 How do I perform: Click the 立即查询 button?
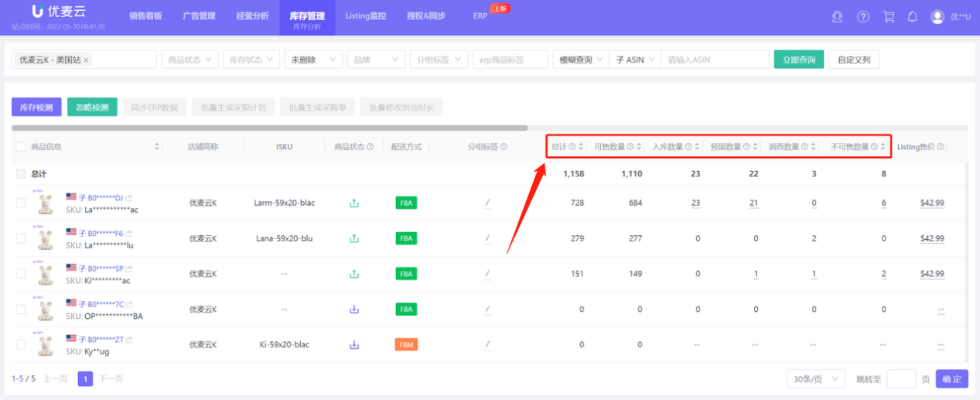tap(799, 60)
